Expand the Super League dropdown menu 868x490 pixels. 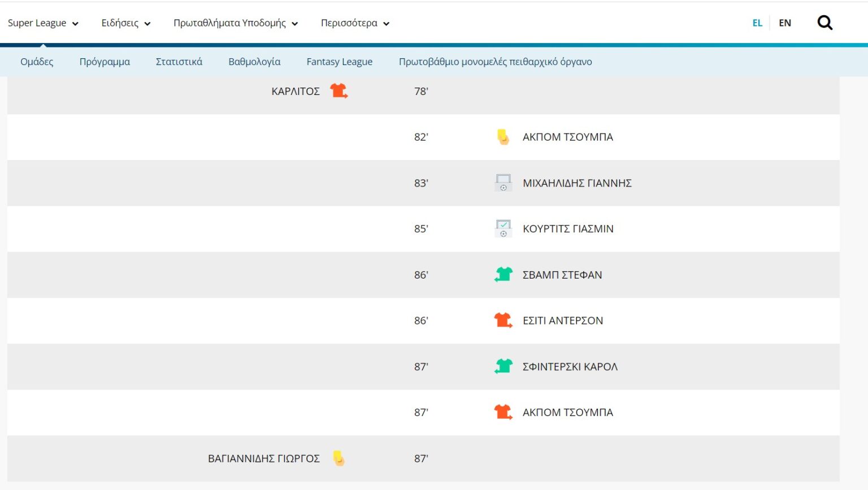[43, 23]
